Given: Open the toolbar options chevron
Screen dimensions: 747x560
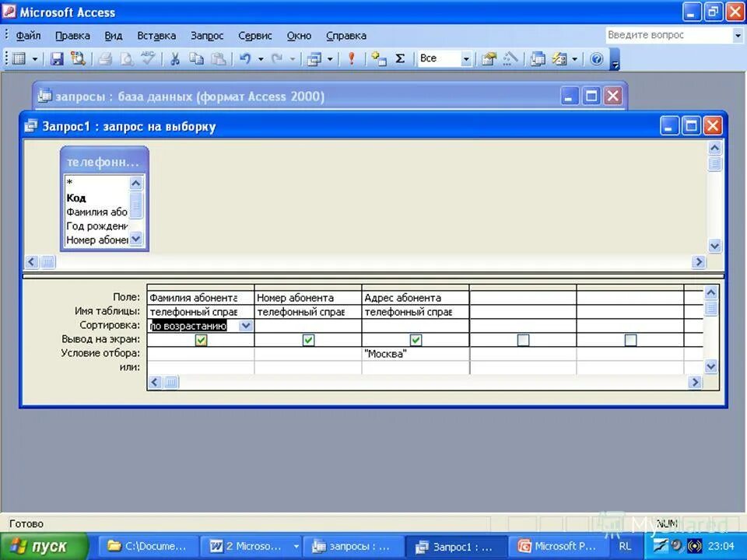Looking at the screenshot, I should pyautogui.click(x=615, y=60).
